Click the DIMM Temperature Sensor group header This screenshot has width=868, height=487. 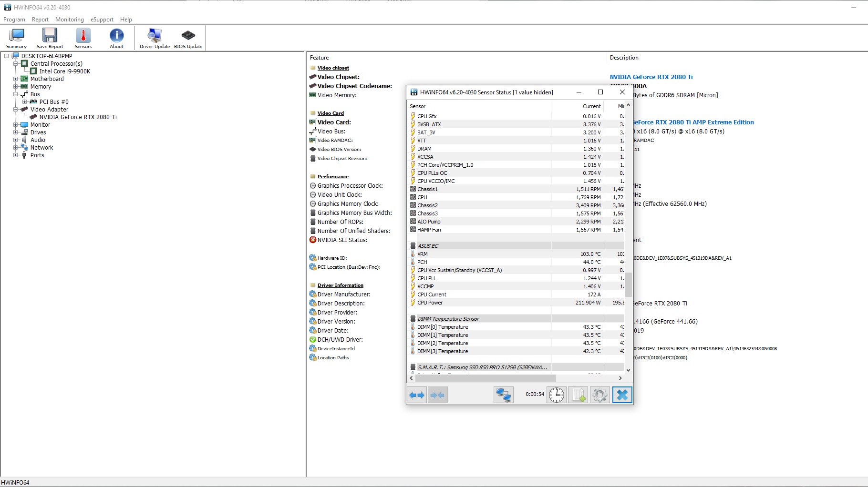tap(516, 319)
